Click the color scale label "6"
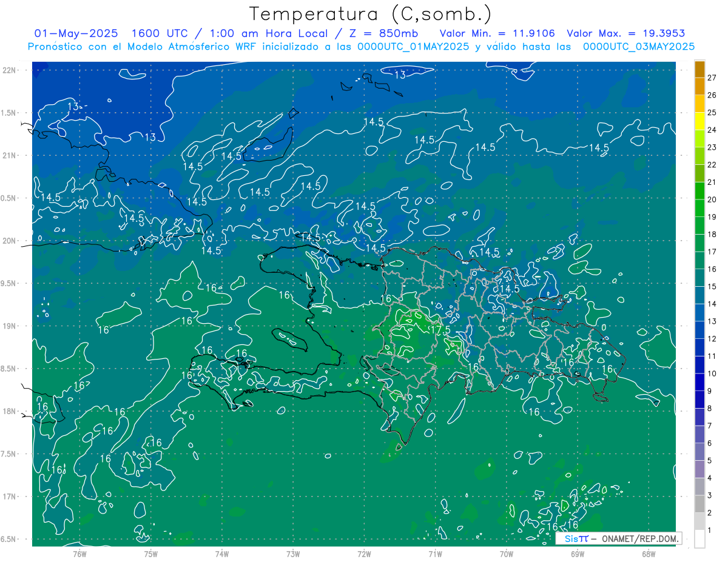 pos(710,443)
